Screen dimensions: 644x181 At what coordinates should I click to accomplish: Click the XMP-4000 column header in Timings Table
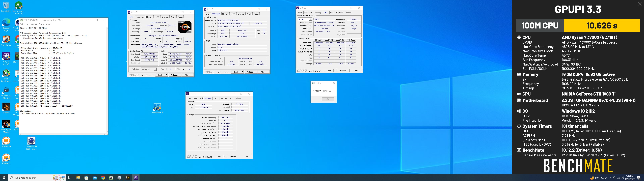(351, 40)
